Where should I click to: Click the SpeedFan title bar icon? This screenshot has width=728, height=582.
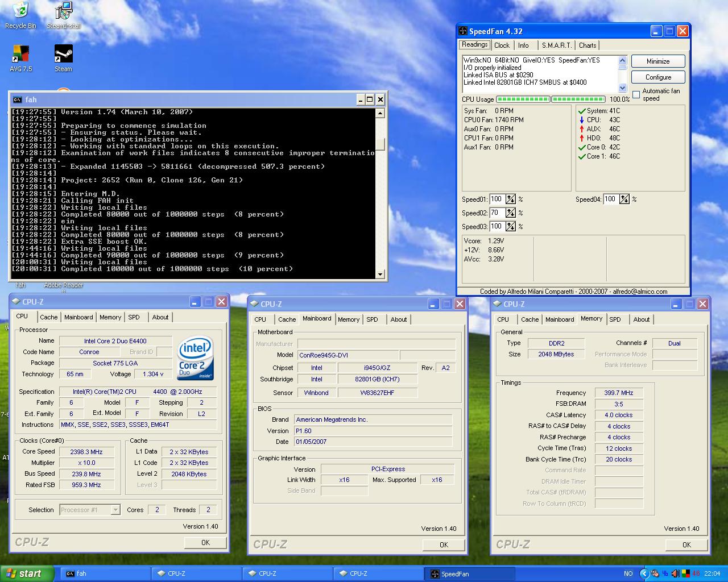pos(464,31)
